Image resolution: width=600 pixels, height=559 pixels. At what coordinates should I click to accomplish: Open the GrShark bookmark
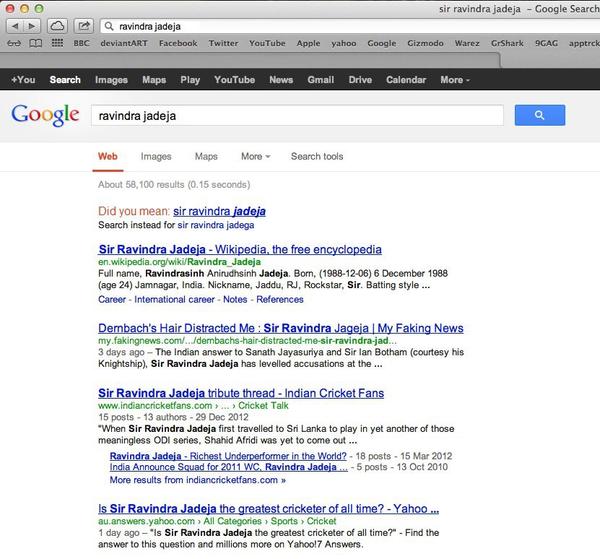coord(507,43)
